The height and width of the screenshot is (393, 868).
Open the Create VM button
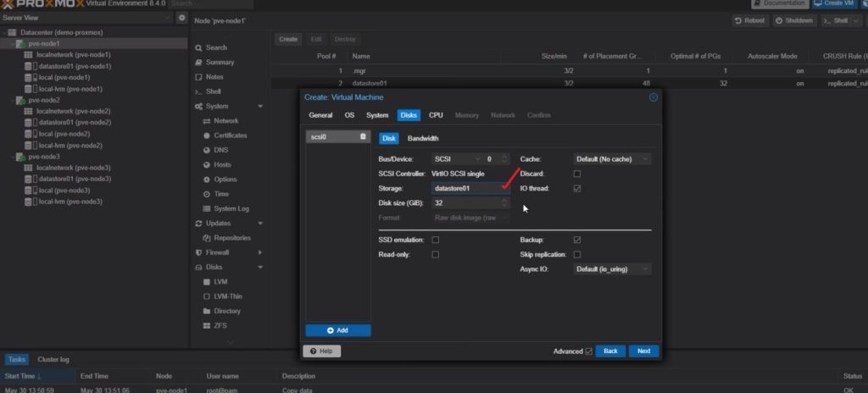click(x=834, y=3)
